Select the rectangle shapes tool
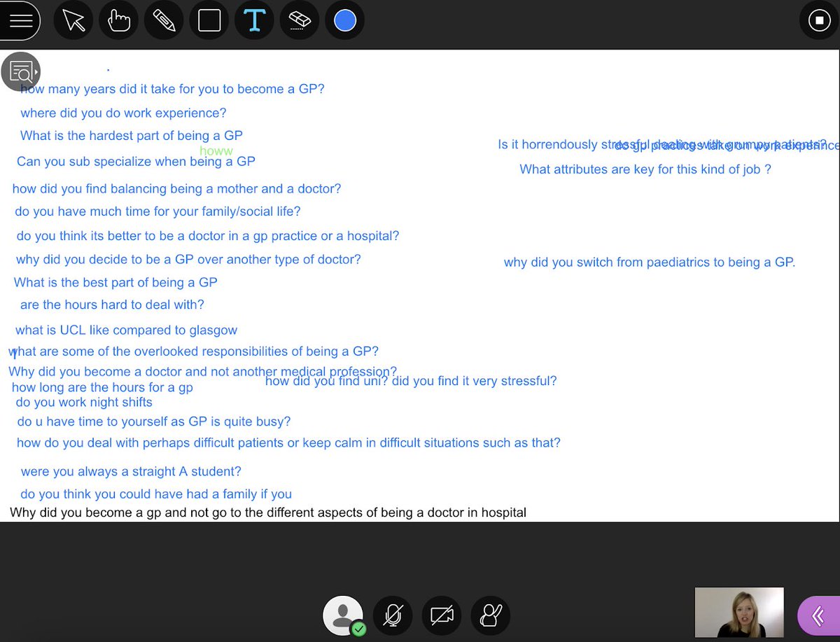This screenshot has height=642, width=840. (x=209, y=20)
